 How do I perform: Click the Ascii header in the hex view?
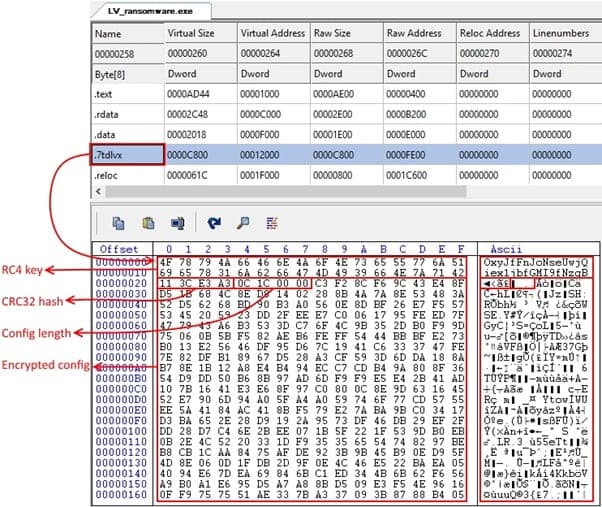point(506,249)
